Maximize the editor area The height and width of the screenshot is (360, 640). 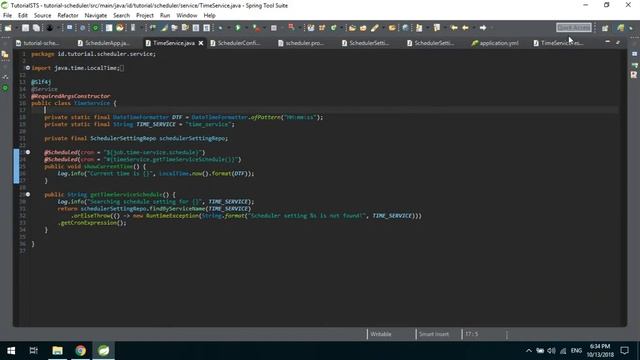pyautogui.click(x=618, y=42)
